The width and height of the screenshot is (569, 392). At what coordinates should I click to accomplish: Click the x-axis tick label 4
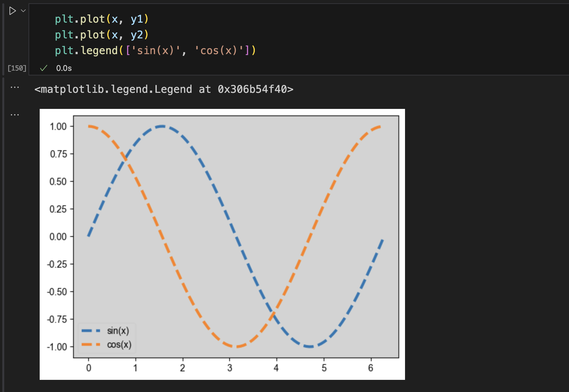coord(276,368)
